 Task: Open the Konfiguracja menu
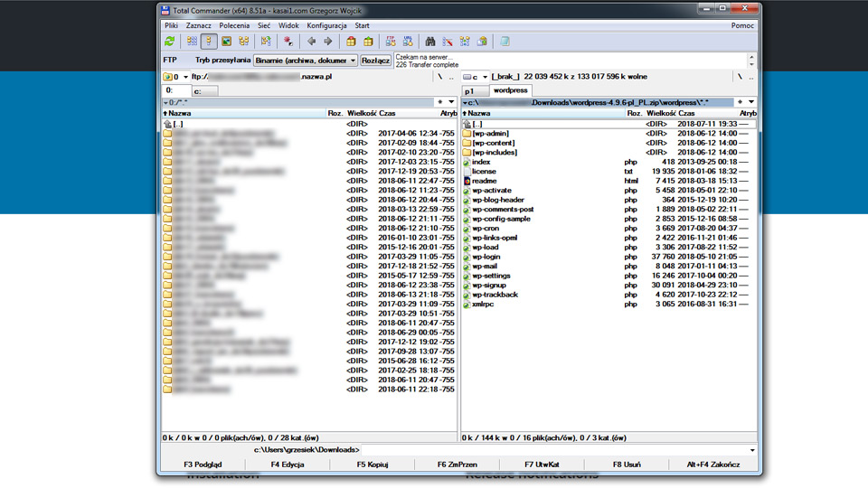coord(326,25)
